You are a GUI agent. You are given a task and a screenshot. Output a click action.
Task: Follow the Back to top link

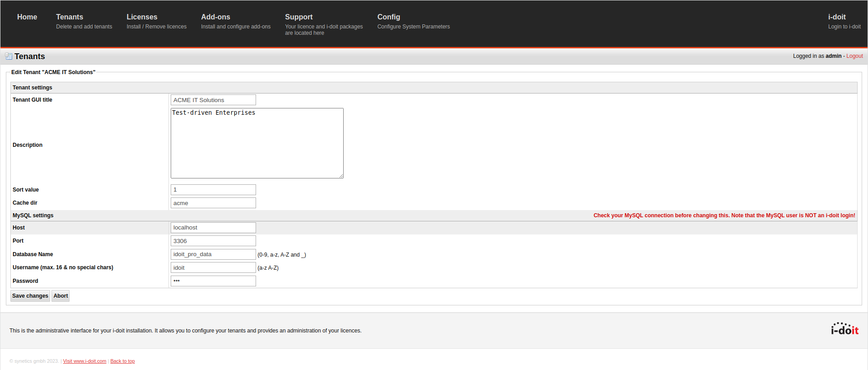coord(122,361)
